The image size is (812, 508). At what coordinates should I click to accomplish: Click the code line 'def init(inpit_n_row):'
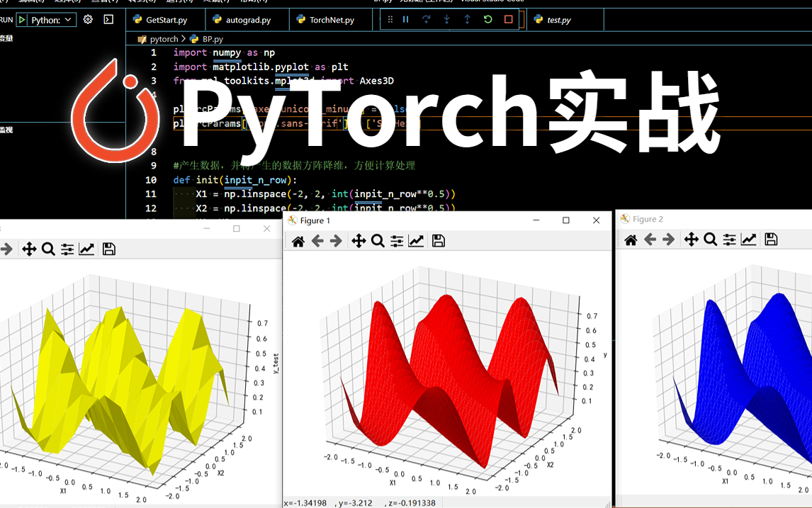(x=235, y=180)
